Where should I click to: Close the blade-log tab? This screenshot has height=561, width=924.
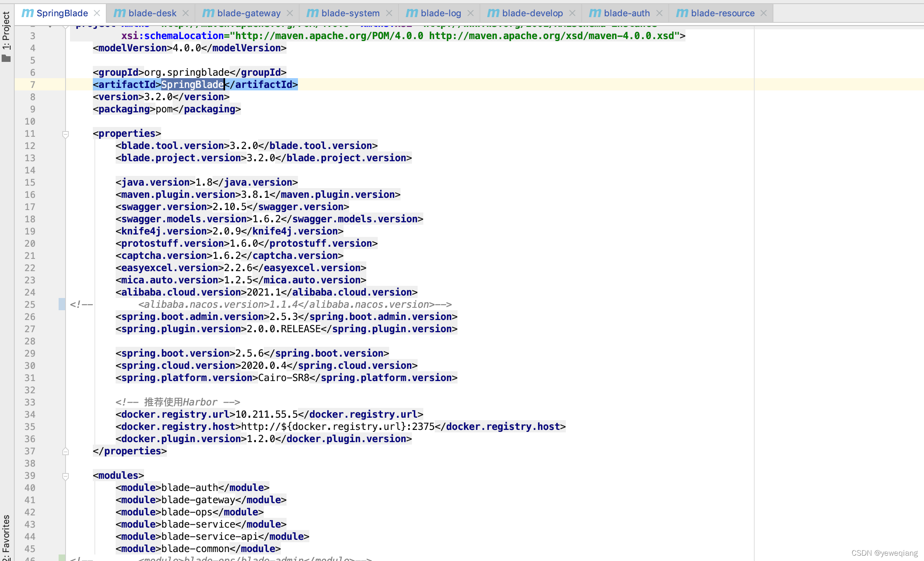(470, 13)
